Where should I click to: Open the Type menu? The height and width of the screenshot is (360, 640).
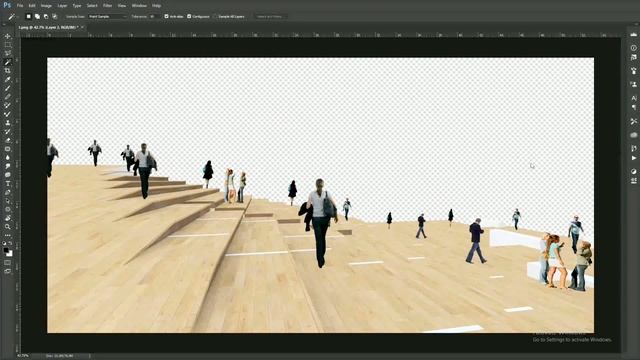coord(77,6)
